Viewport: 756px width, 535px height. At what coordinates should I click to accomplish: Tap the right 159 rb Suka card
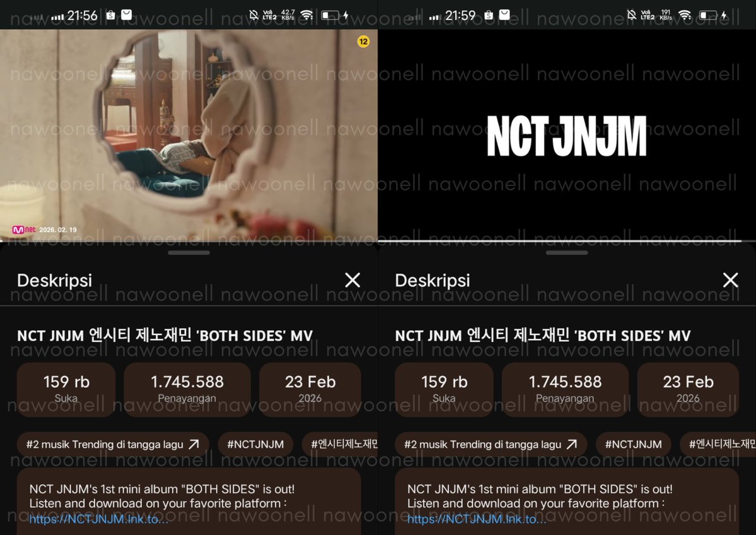444,390
